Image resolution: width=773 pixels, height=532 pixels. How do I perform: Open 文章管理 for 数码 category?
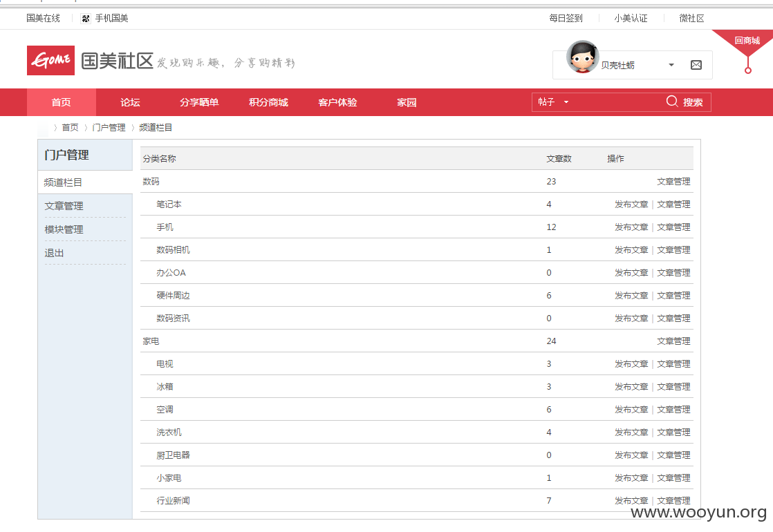point(673,182)
